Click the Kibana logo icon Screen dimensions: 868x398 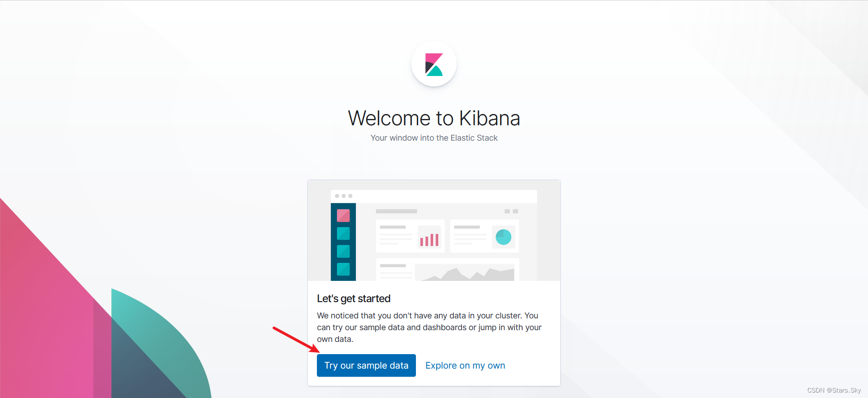[434, 64]
